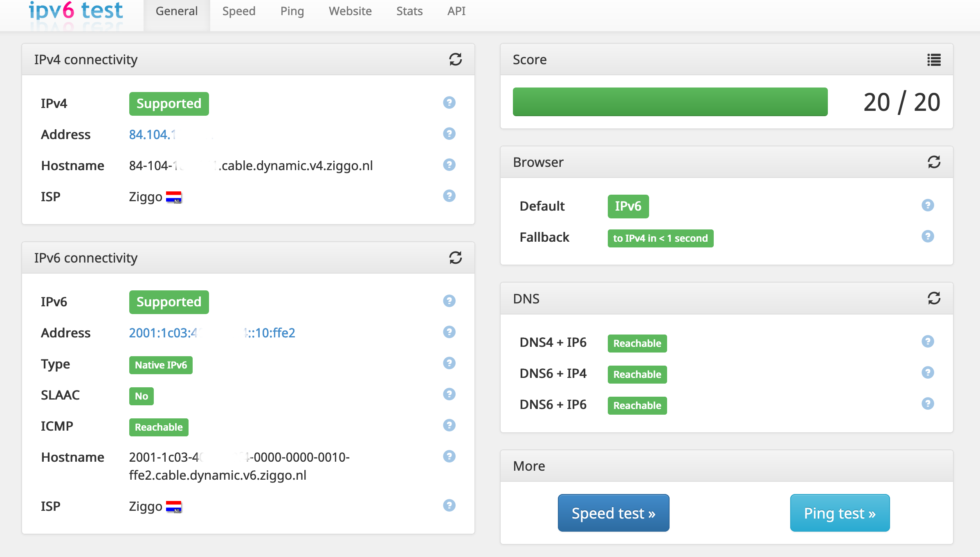
Task: Click the green score progress bar
Action: (670, 102)
